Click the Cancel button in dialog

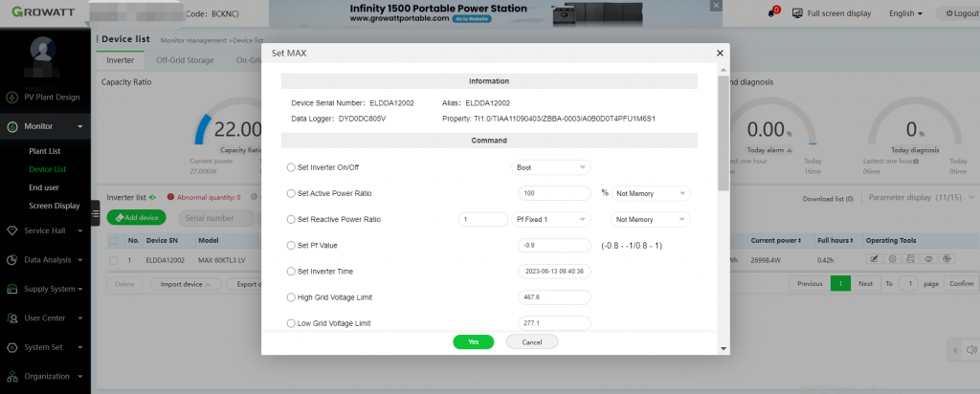tap(532, 342)
